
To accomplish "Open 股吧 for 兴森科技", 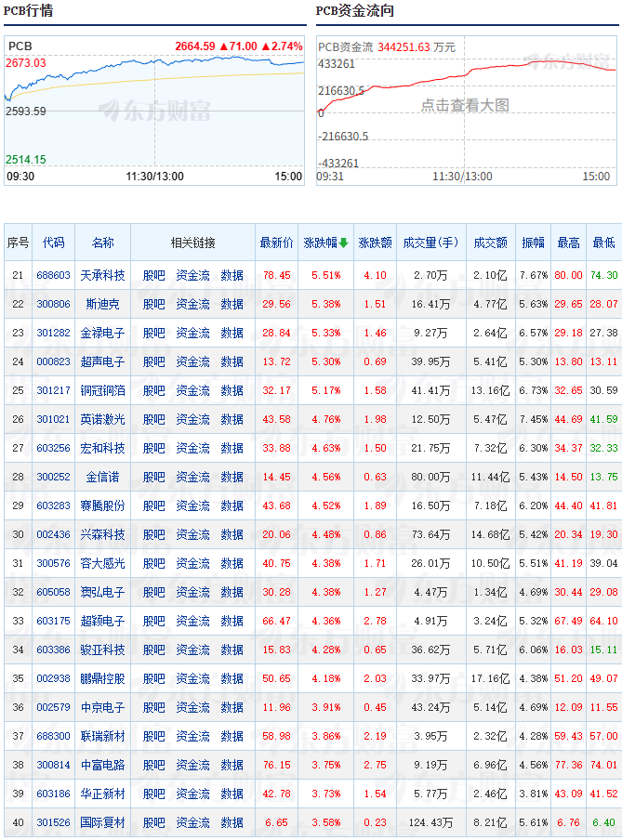I will click(154, 535).
